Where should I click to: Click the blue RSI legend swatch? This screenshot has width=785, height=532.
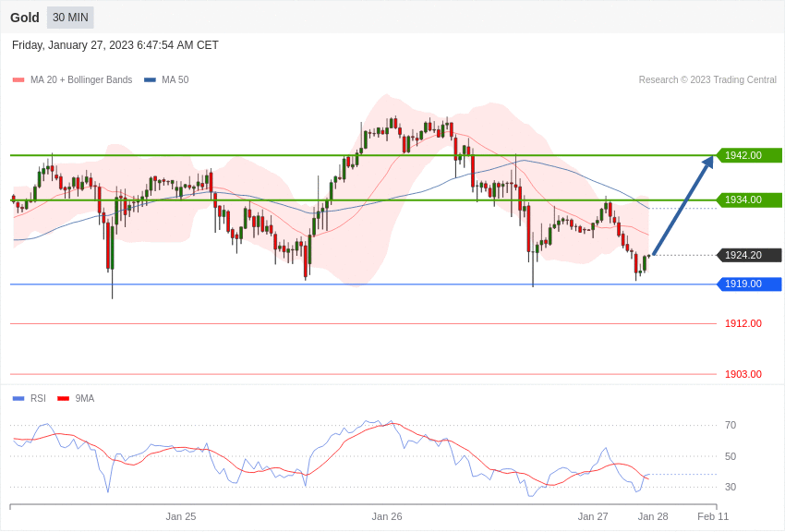click(18, 399)
